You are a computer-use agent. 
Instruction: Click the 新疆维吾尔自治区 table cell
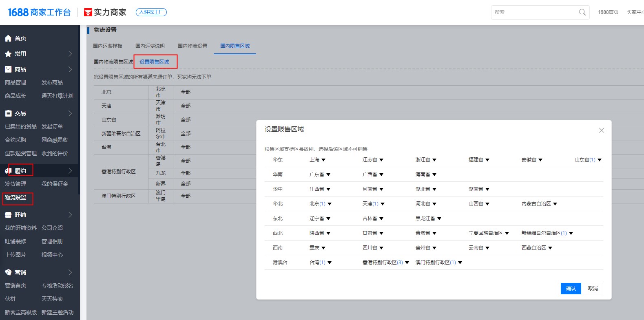[121, 134]
